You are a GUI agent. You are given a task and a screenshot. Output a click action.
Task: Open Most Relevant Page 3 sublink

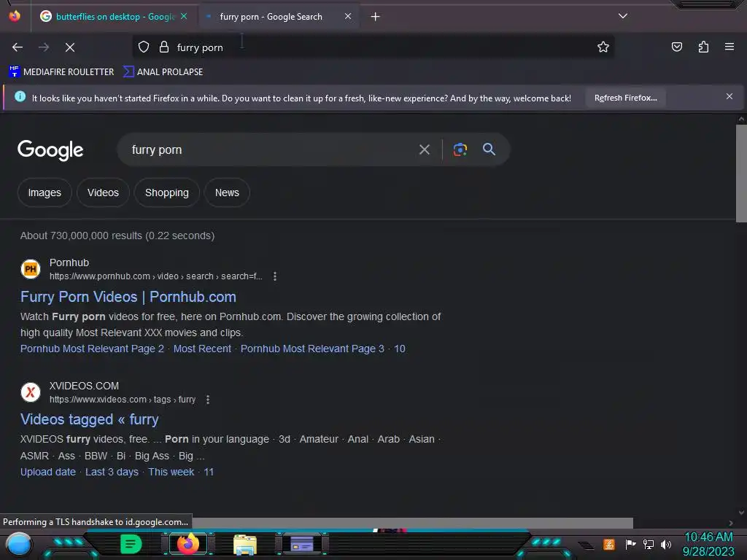pos(312,349)
